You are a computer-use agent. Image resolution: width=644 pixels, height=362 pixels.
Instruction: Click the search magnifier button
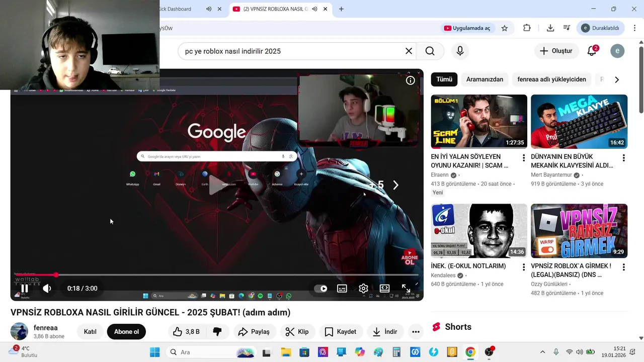point(430,51)
